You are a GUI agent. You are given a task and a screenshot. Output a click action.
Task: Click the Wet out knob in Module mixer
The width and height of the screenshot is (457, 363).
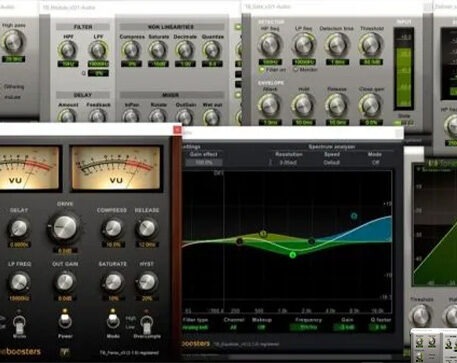[212, 116]
